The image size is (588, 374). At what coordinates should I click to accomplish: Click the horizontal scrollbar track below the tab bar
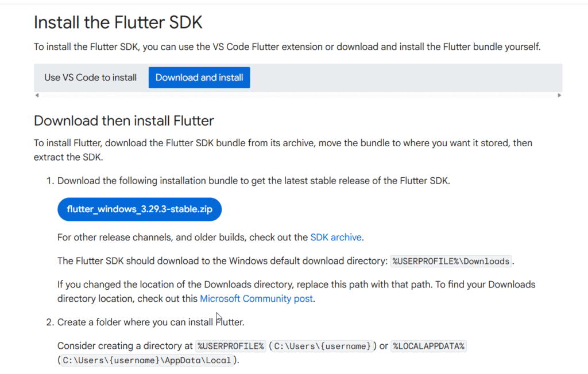(298, 95)
